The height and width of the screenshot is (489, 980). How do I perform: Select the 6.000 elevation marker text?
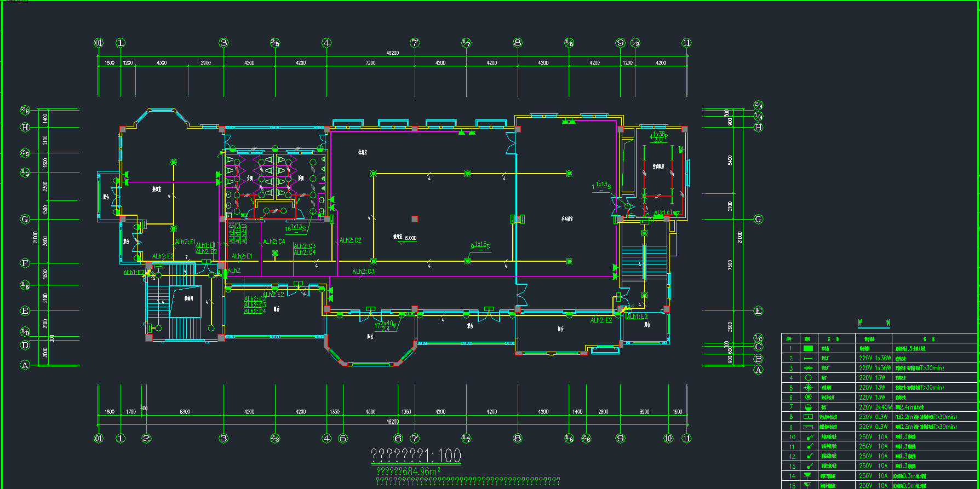pos(410,238)
